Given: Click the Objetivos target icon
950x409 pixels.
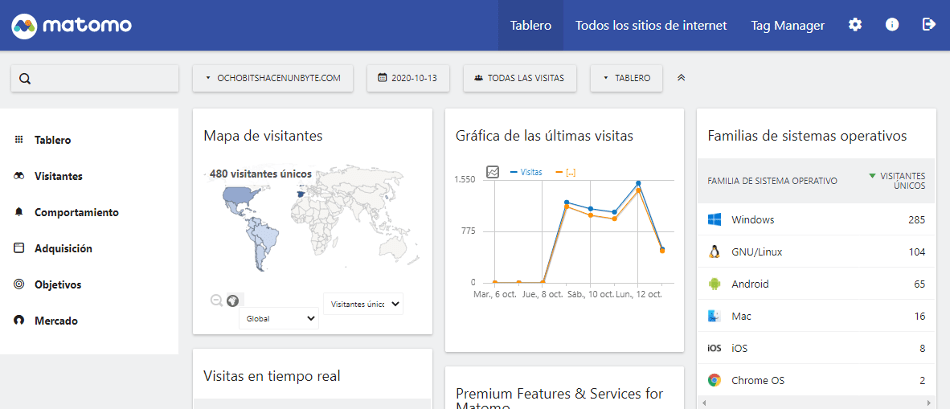Looking at the screenshot, I should click(x=19, y=284).
